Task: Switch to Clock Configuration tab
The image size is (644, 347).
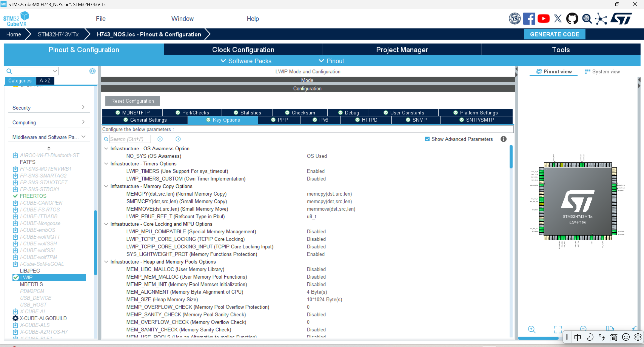Action: tap(243, 50)
